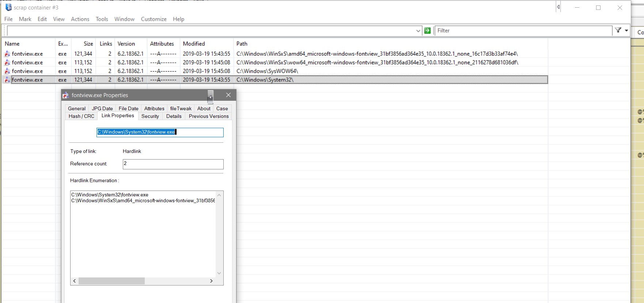644x303 pixels.
Task: Sort by the Version column header
Action: [x=131, y=44]
